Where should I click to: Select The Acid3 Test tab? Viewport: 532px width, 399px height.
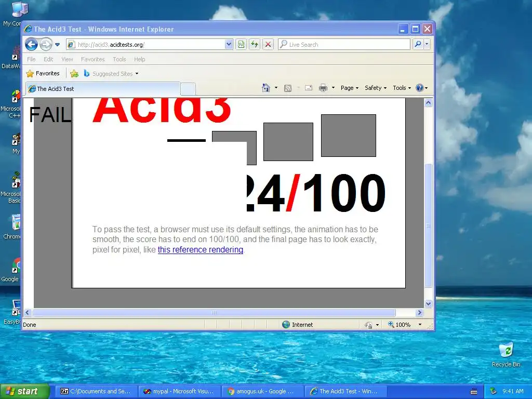102,88
